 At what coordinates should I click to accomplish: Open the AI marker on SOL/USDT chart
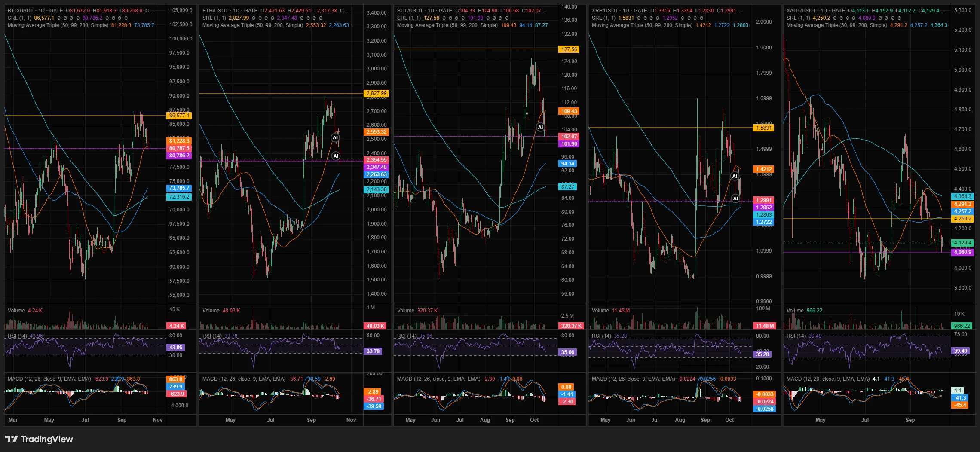point(540,127)
